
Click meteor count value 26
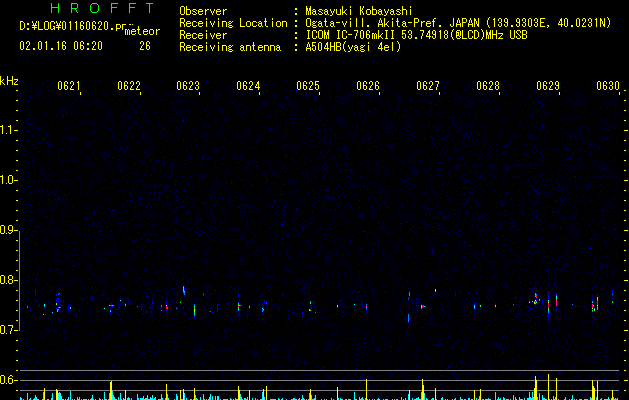[145, 46]
